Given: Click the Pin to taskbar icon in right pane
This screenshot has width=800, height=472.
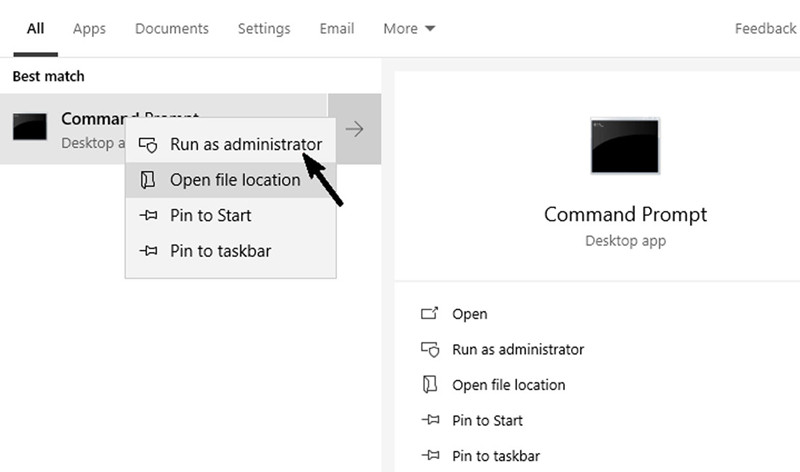Looking at the screenshot, I should coord(430,455).
